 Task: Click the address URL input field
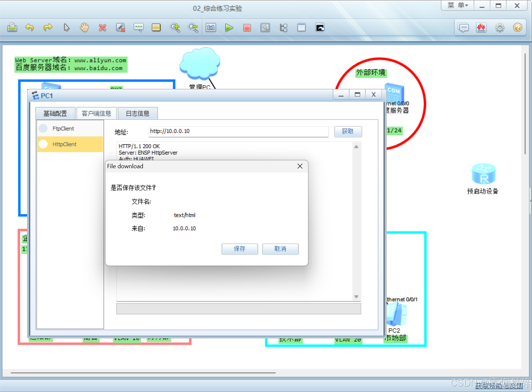point(238,131)
